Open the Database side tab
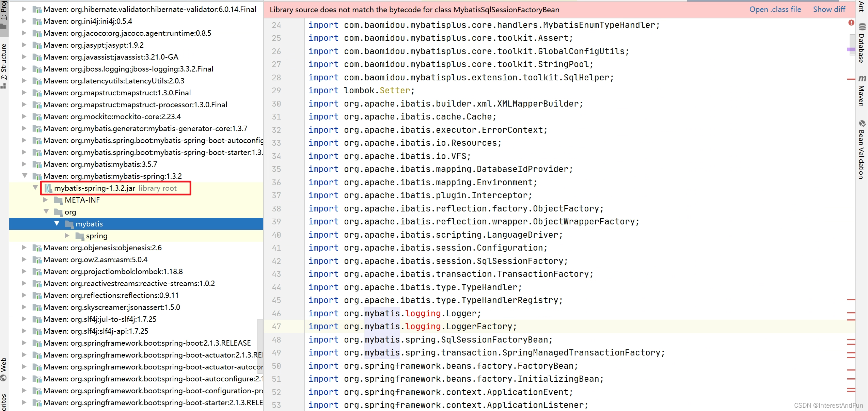The width and height of the screenshot is (868, 411). click(x=862, y=43)
